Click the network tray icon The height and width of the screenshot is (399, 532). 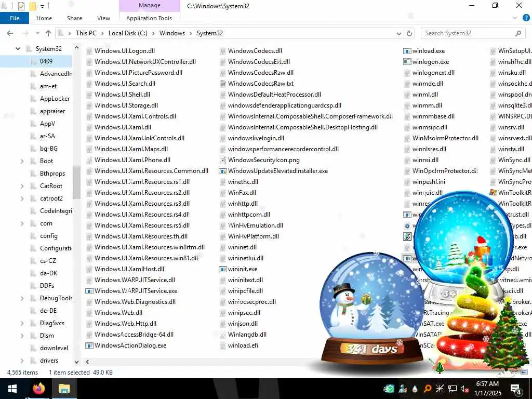pyautogui.click(x=453, y=389)
